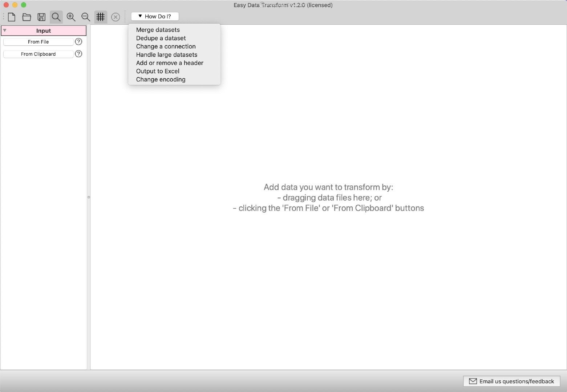Choose Output to Excel

[158, 71]
